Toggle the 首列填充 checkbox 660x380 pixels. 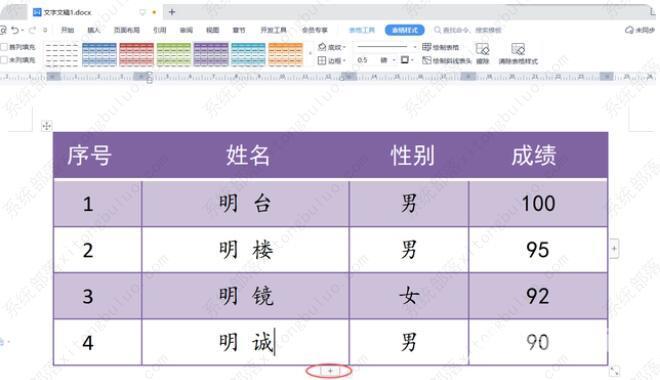pyautogui.click(x=4, y=47)
